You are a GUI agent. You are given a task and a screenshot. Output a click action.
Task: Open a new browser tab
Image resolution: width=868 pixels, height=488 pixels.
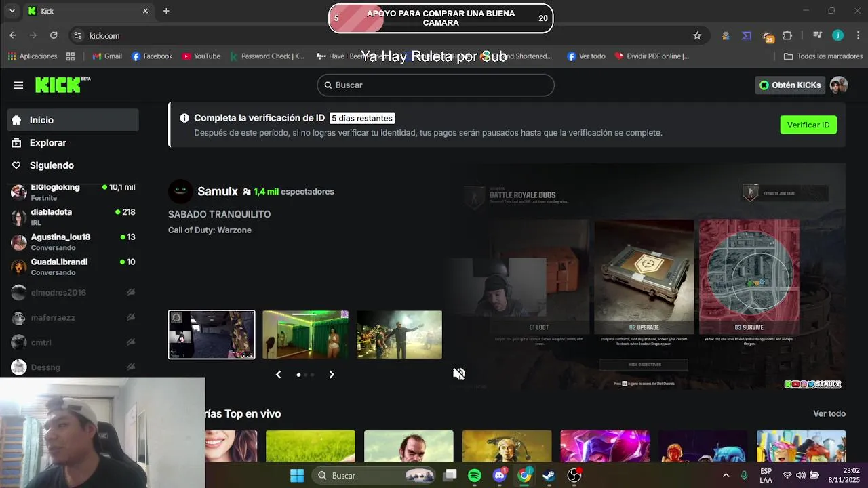[166, 11]
